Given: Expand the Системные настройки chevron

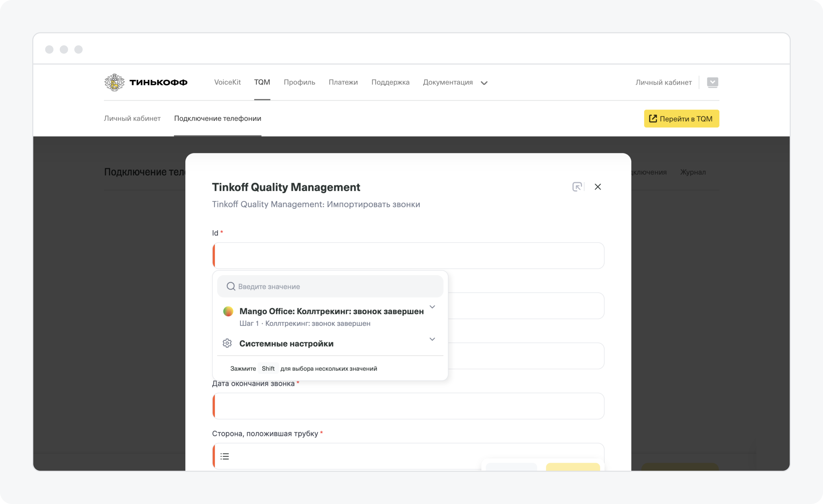Looking at the screenshot, I should pos(432,339).
